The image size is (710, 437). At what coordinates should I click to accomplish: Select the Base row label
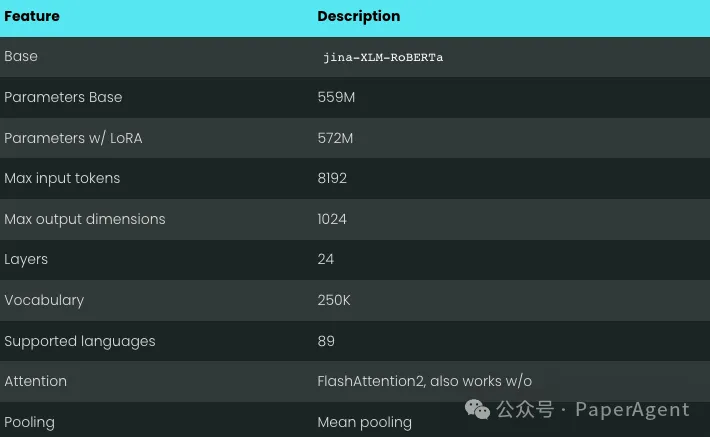(x=21, y=56)
